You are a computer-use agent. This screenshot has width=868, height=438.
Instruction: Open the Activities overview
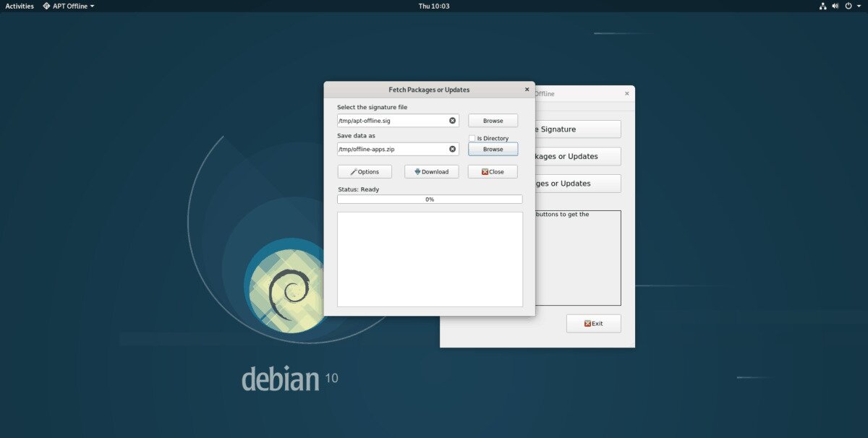click(20, 6)
